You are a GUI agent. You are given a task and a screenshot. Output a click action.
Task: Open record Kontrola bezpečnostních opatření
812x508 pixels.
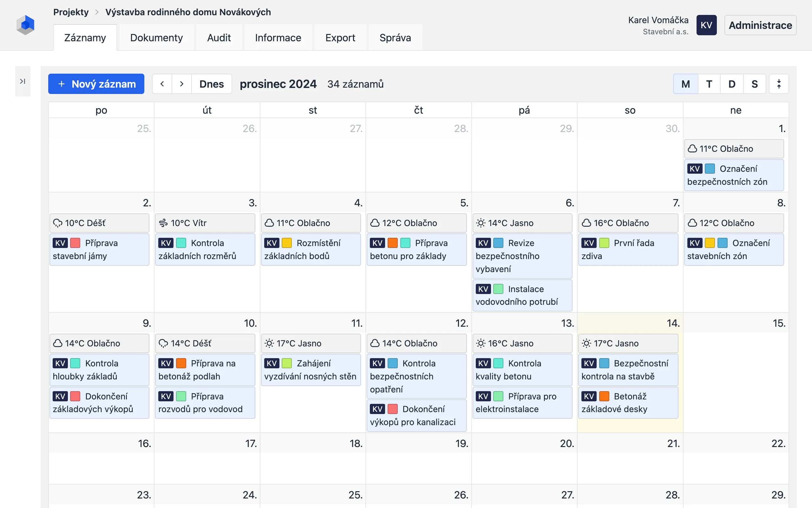pyautogui.click(x=416, y=376)
